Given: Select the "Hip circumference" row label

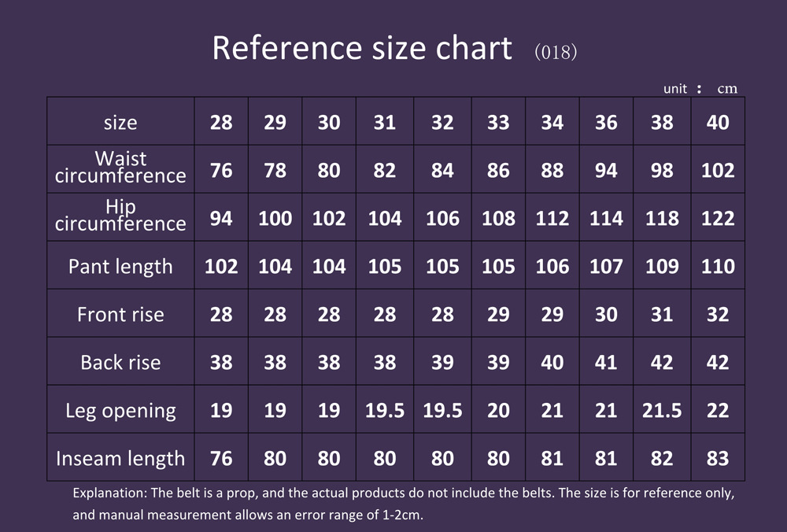Looking at the screenshot, I should click(x=120, y=216).
